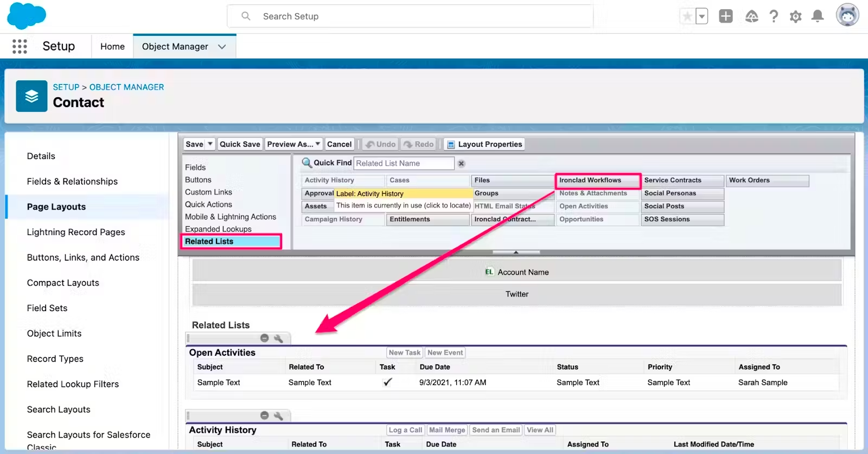868x454 pixels.
Task: Click the Save button in layout toolbar
Action: coord(194,144)
